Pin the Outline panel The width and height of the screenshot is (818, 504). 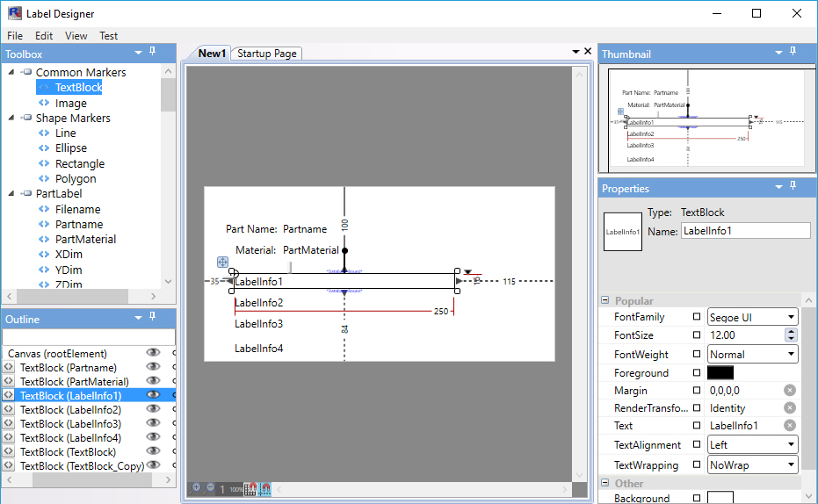(152, 316)
